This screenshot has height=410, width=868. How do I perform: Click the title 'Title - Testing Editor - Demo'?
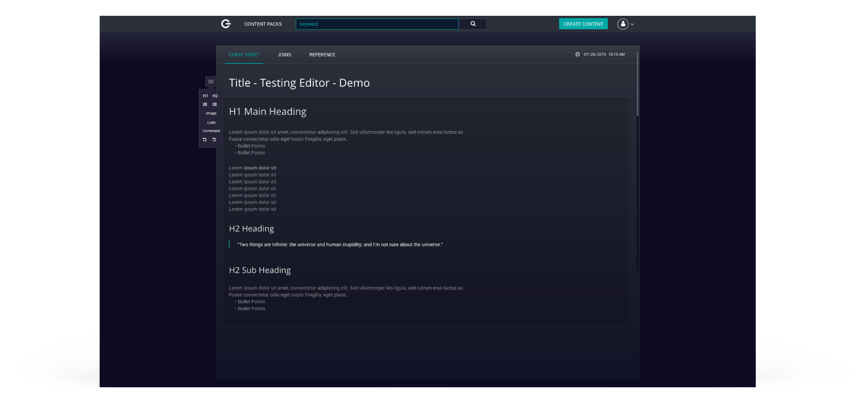point(299,83)
